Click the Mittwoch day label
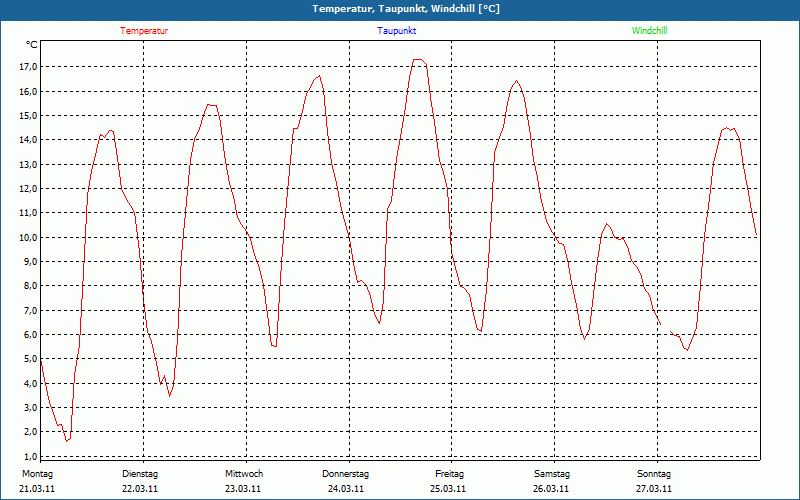The width and height of the screenshot is (800, 500). click(x=244, y=474)
